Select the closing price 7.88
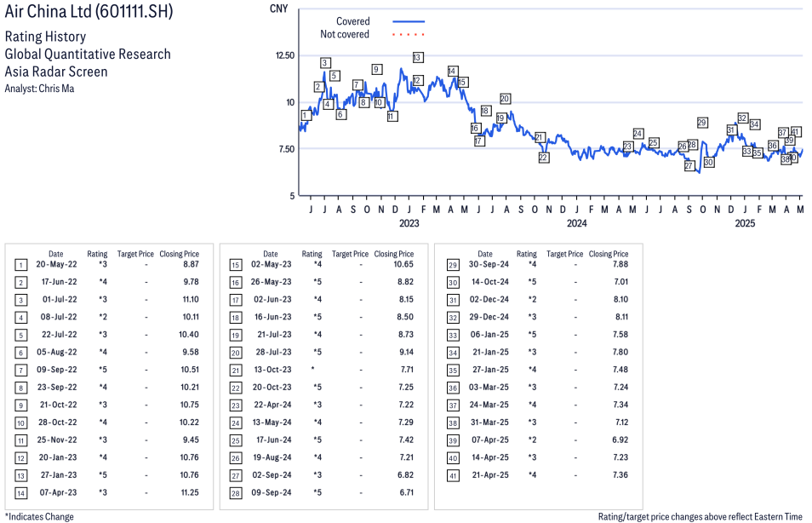Screen dimensions: 812x523 click(620, 264)
